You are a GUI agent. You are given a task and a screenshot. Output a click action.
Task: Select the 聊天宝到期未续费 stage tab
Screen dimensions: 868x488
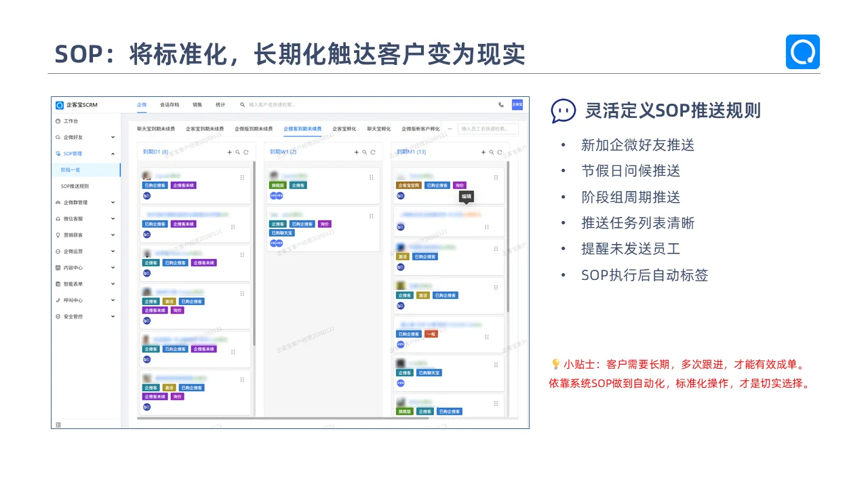(156, 129)
